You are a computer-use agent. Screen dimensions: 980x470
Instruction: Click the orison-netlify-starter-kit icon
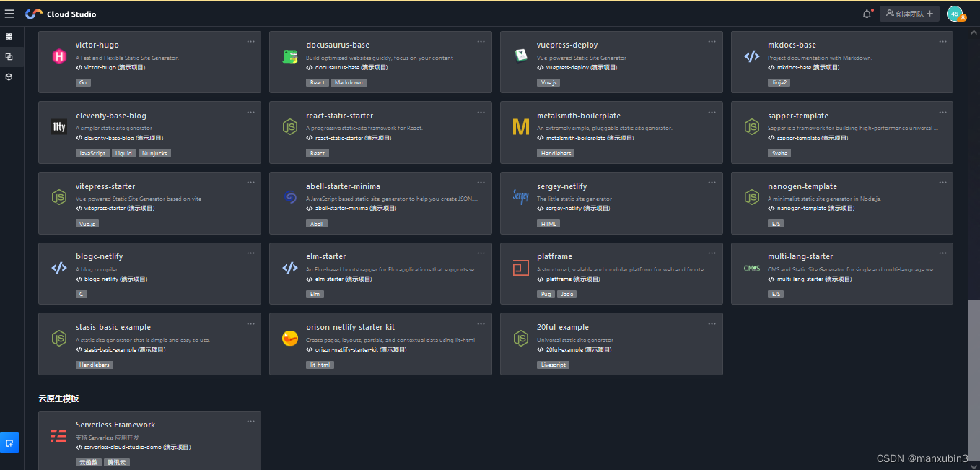pyautogui.click(x=290, y=339)
